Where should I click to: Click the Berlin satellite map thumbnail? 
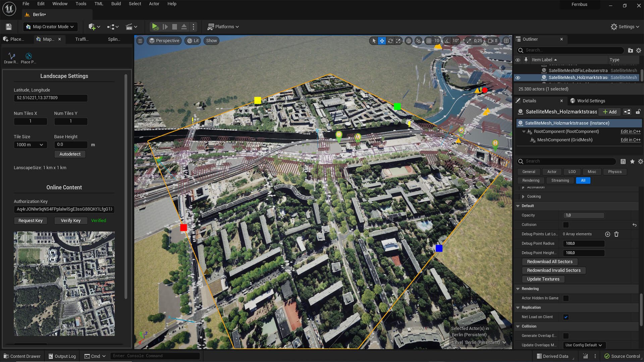[x=64, y=284]
